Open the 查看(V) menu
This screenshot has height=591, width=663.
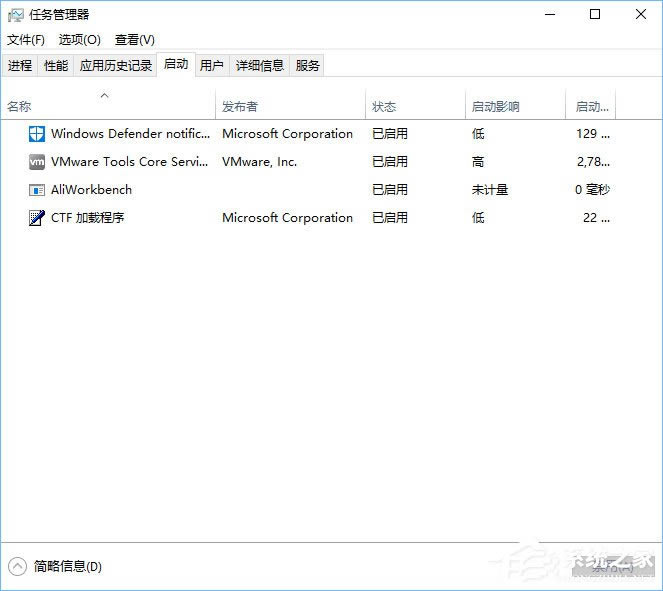click(134, 40)
